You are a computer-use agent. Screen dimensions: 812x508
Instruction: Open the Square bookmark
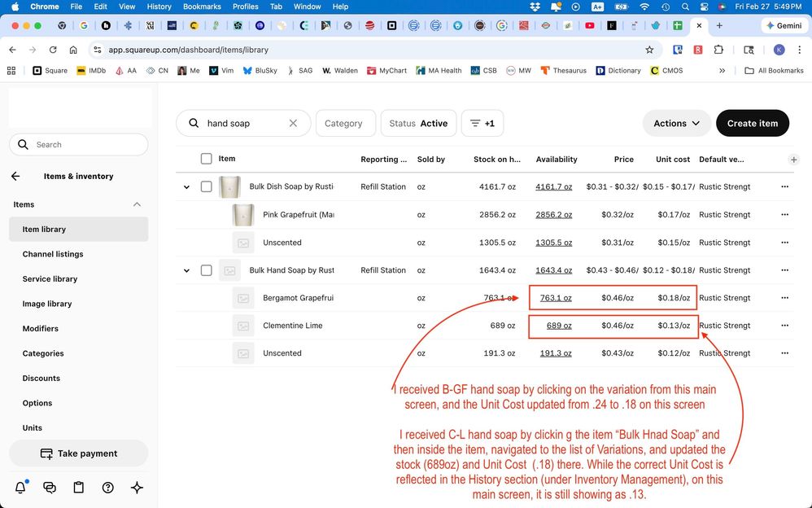click(50, 71)
